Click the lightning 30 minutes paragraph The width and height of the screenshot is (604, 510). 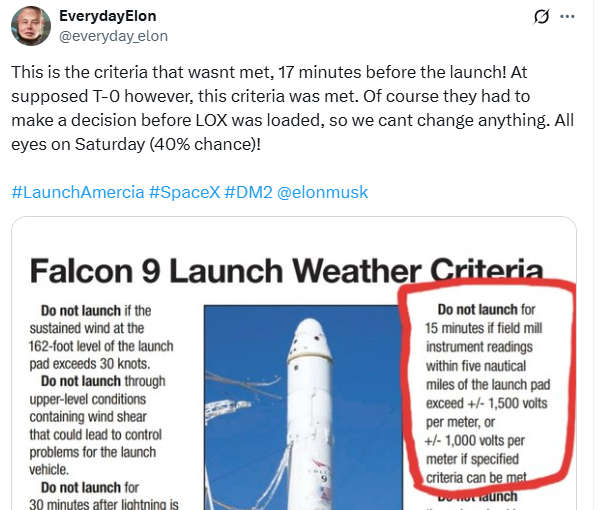[106, 495]
